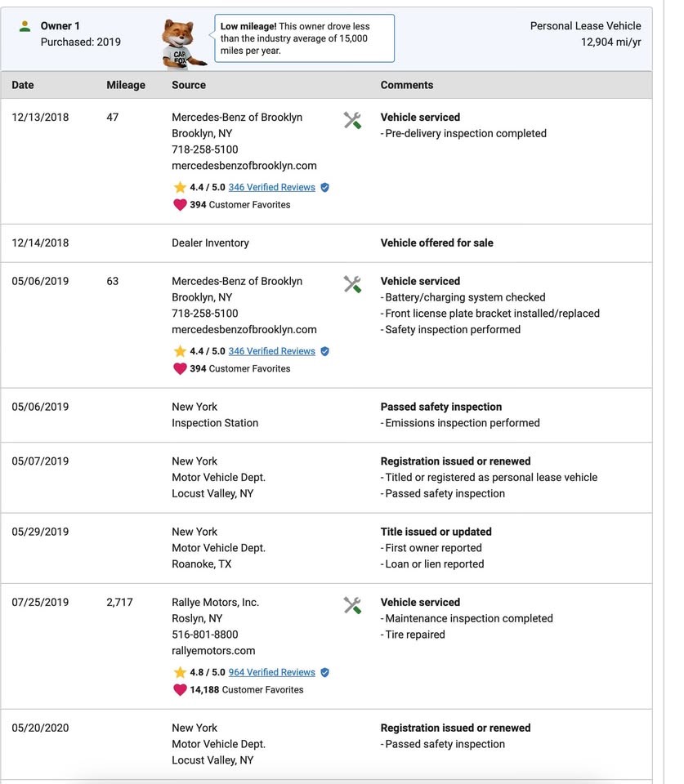Screen dimensions: 684x784
Task: Click the service wrench icon for 07/25/2019
Action: [x=352, y=605]
